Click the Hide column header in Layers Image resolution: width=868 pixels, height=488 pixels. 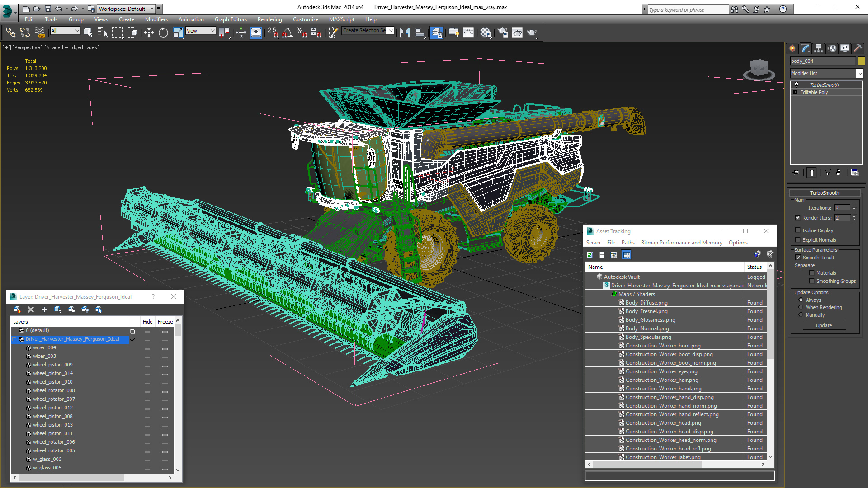pos(147,322)
